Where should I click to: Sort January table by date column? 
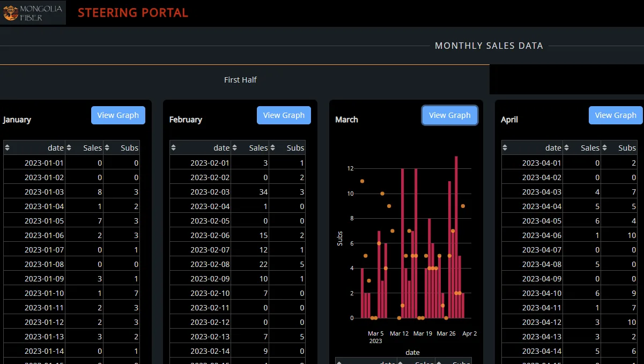pos(8,148)
